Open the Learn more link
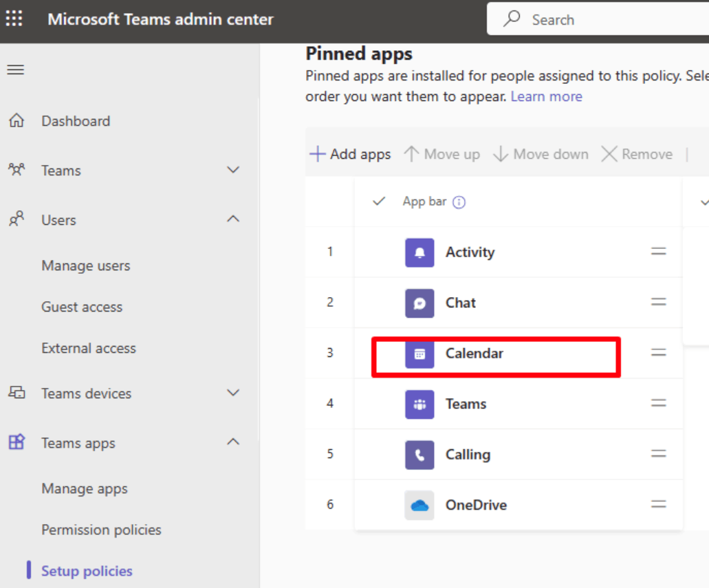The width and height of the screenshot is (709, 588). (x=546, y=96)
